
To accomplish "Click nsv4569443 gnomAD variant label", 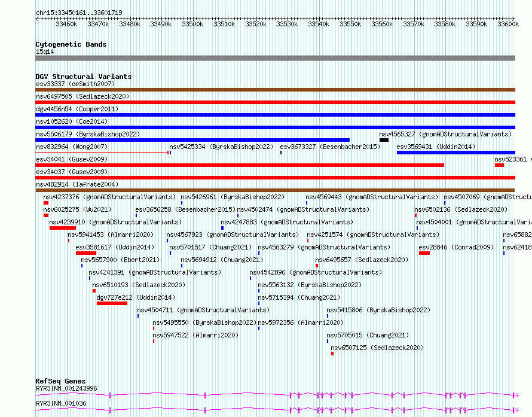I will [372, 197].
